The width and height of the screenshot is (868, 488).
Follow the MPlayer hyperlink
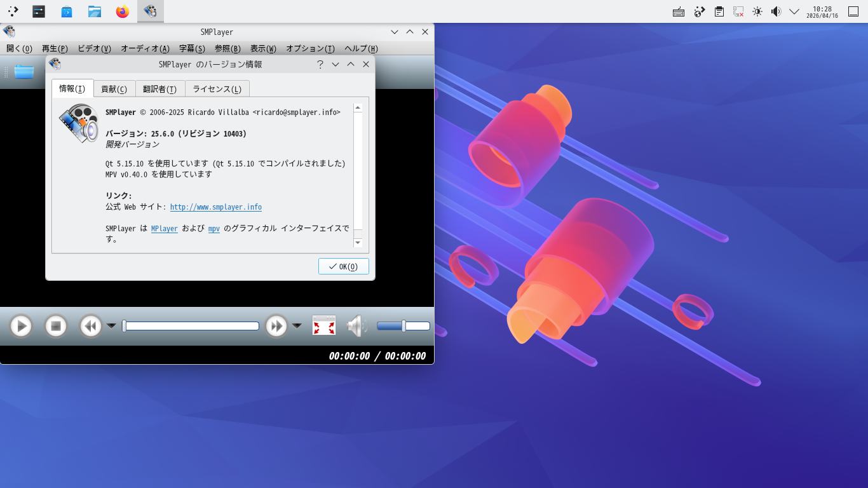click(165, 229)
